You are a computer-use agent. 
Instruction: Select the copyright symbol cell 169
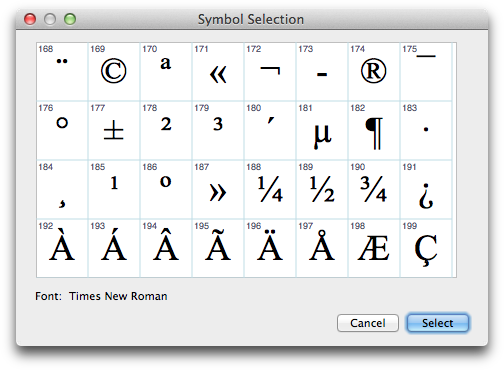(114, 72)
